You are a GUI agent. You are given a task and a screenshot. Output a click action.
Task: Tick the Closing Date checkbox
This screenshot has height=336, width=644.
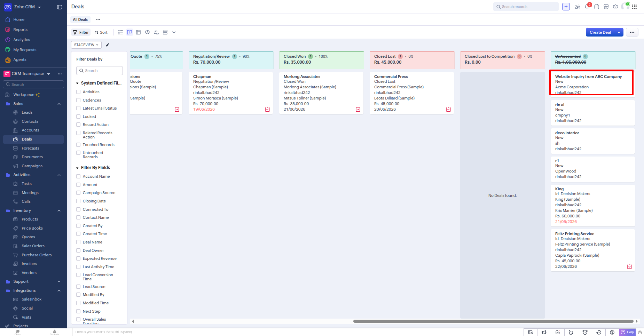point(78,201)
